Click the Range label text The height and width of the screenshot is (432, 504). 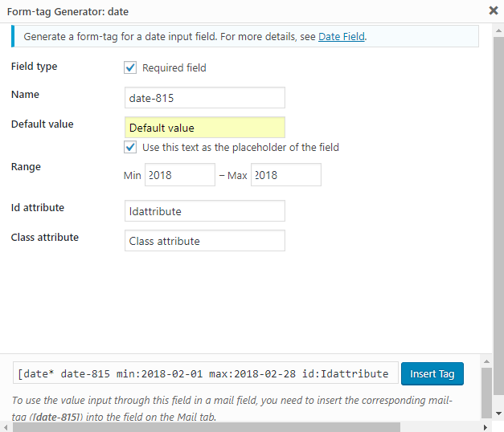[x=26, y=166]
